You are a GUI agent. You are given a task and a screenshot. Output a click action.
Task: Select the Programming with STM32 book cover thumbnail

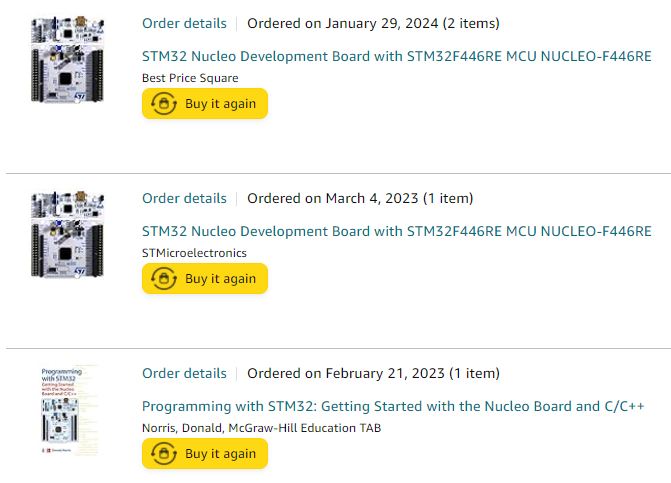(68, 410)
